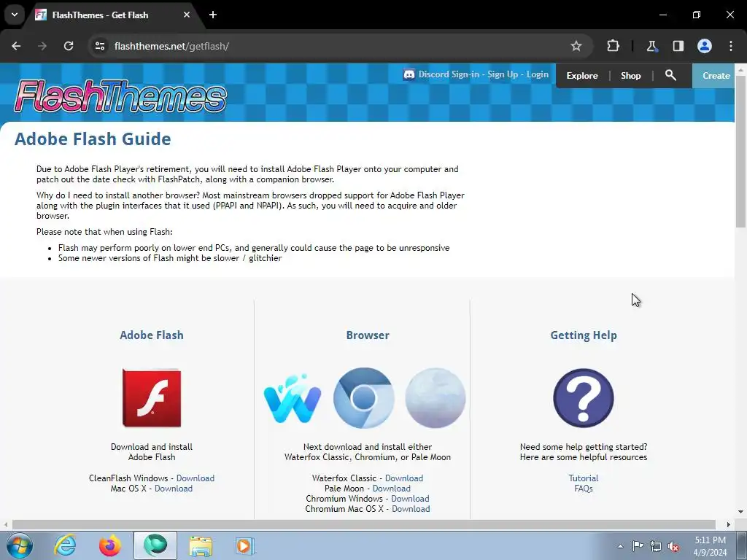This screenshot has width=747, height=560.
Task: Open File Explorer from the taskbar
Action: (201, 545)
